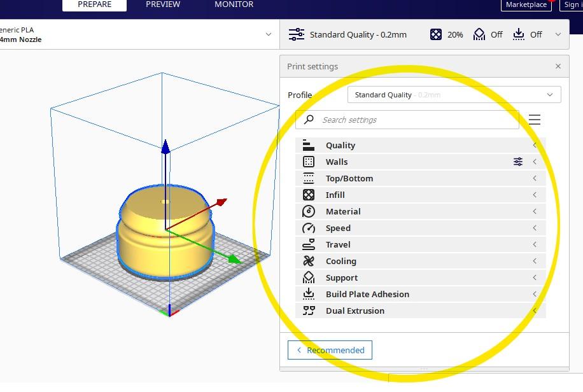Expand the Infill section chevron
583x392 pixels.
coord(535,195)
